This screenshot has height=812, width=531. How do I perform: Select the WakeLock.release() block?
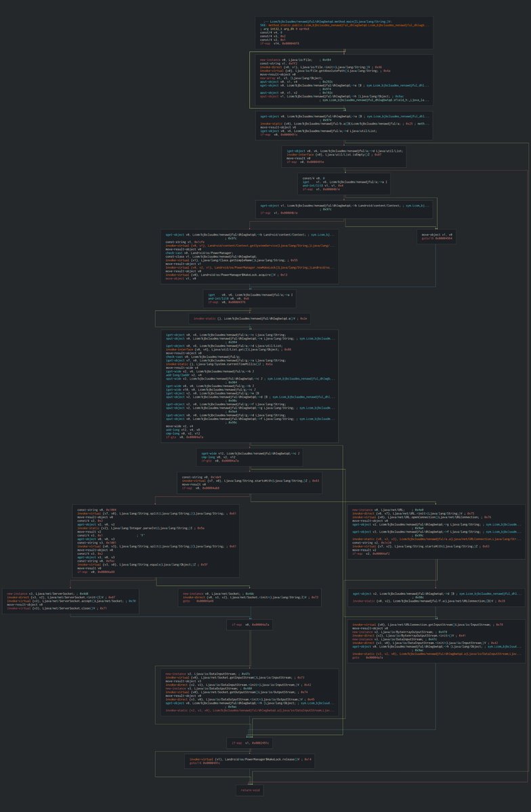click(250, 762)
